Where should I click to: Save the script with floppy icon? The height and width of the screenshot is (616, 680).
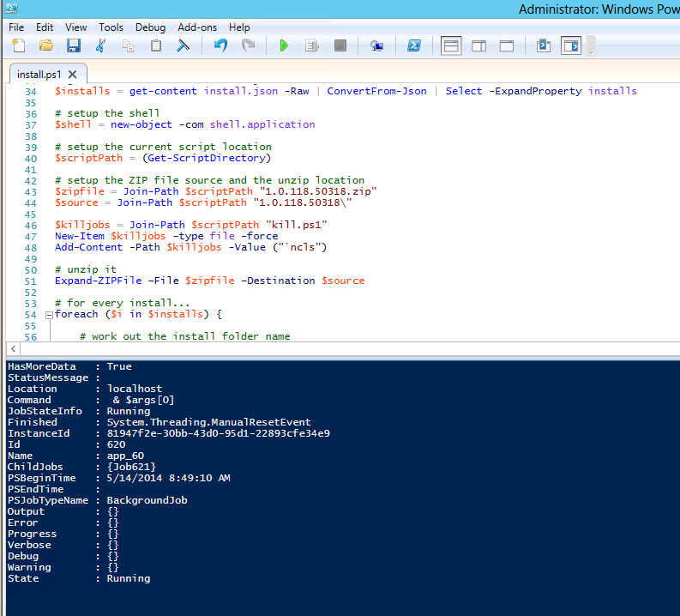[x=74, y=45]
